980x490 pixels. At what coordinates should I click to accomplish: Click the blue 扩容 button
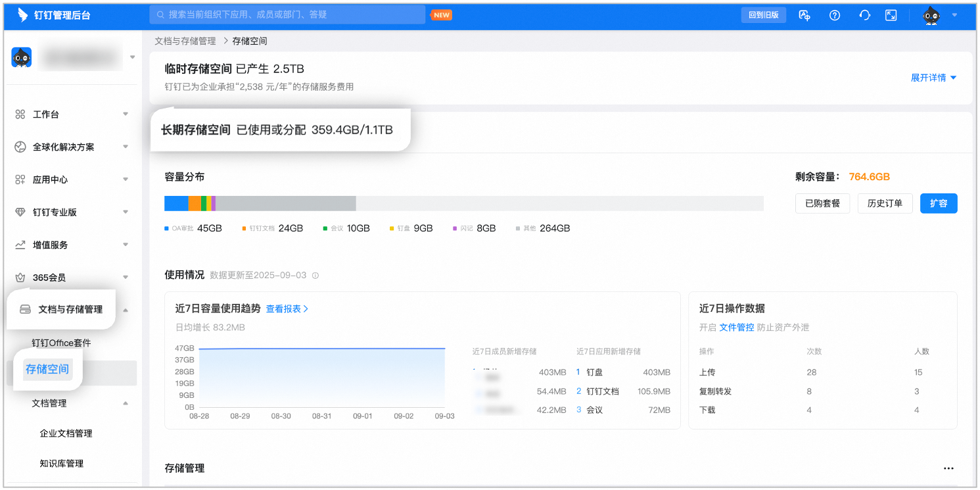(939, 203)
